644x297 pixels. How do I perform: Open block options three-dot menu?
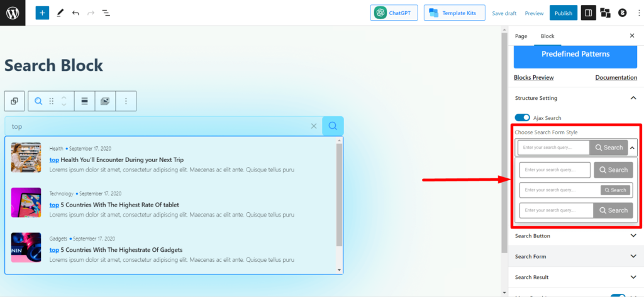[x=126, y=101]
